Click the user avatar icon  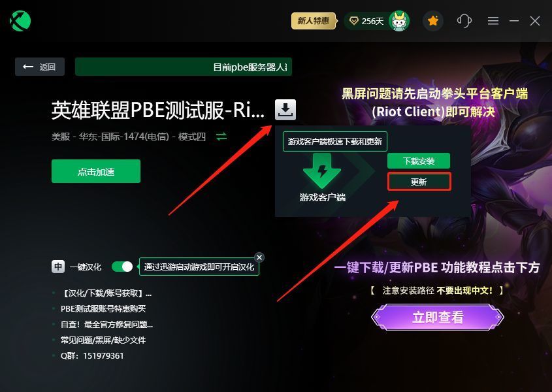(399, 21)
